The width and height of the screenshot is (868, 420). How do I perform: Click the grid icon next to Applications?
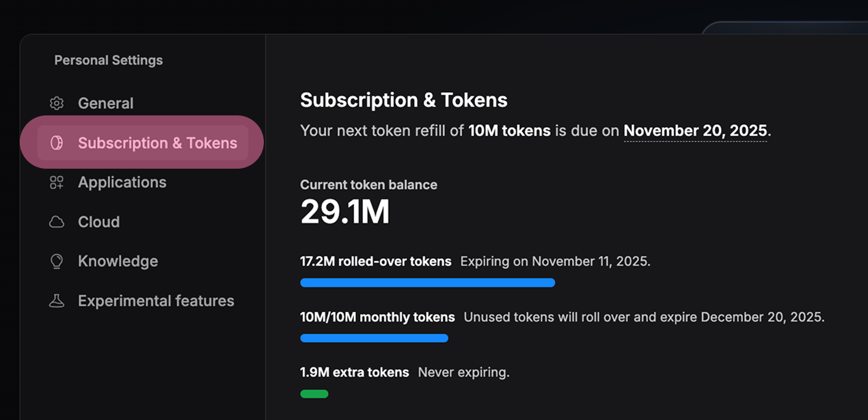click(x=56, y=182)
